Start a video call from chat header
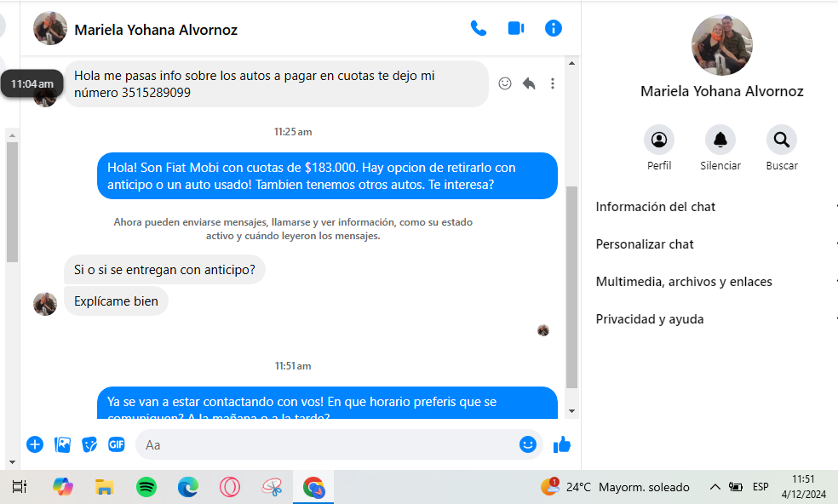The width and height of the screenshot is (838, 504). coord(516,28)
